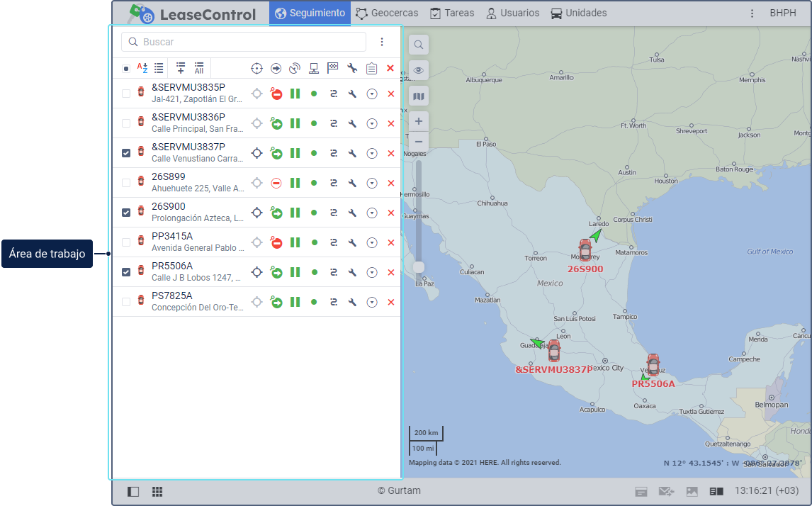Click the add units list icon

click(x=181, y=68)
